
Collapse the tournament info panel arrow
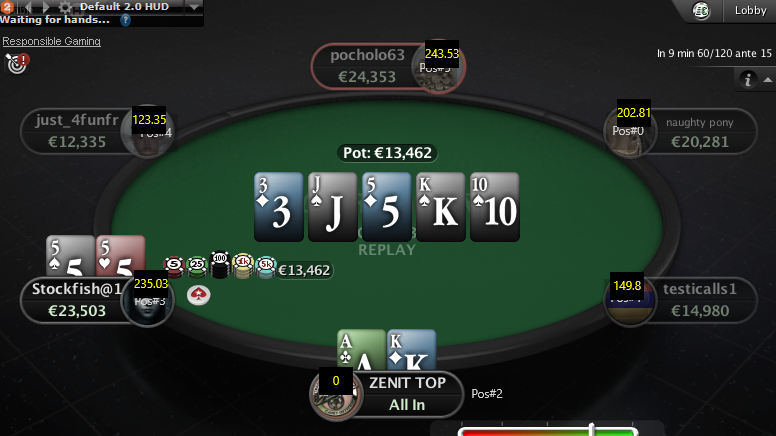[768, 80]
